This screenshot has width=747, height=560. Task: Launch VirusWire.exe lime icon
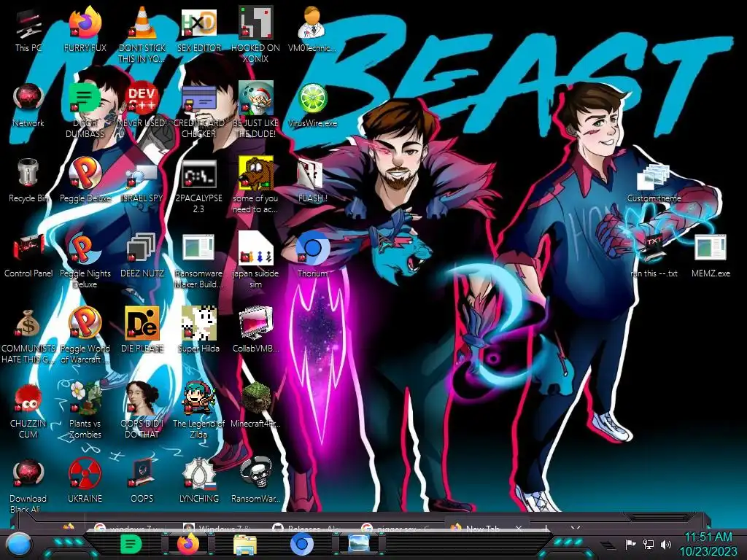(x=312, y=104)
